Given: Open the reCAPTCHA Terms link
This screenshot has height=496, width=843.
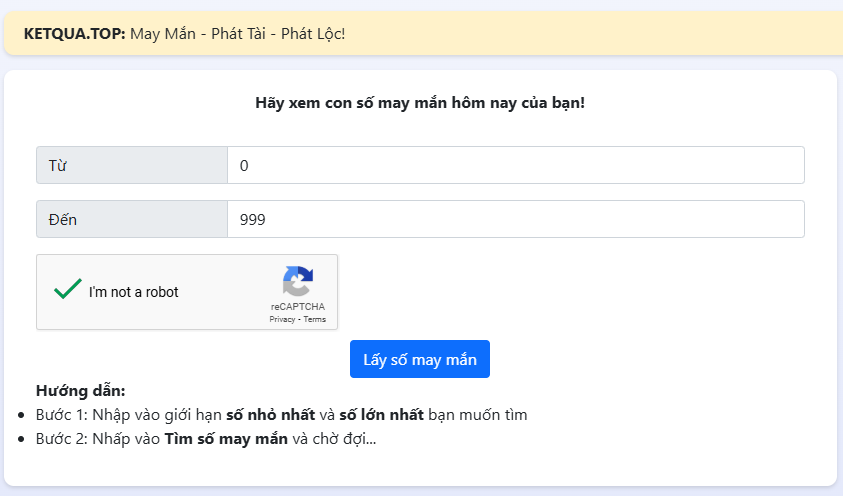Looking at the screenshot, I should pyautogui.click(x=315, y=320).
